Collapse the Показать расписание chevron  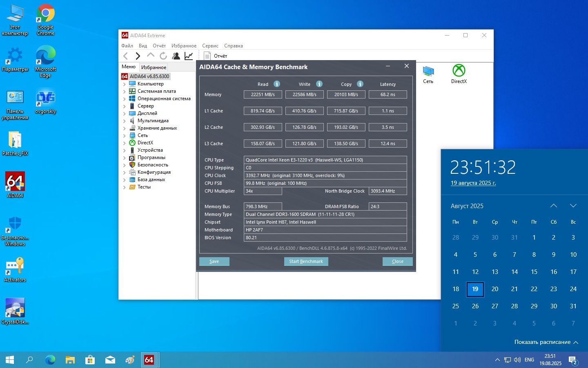[x=576, y=342]
